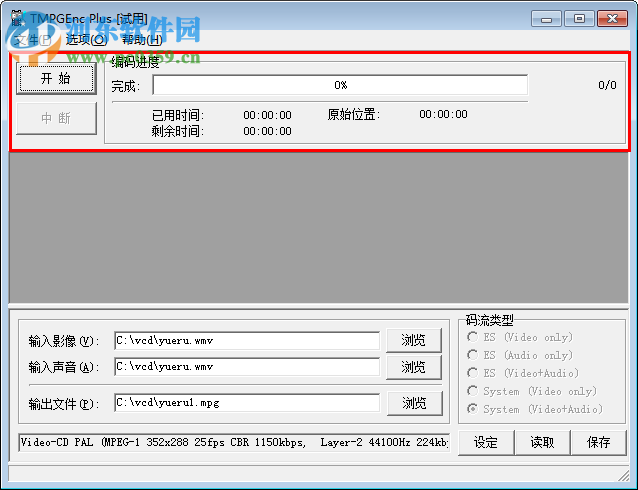The width and height of the screenshot is (638, 490).
Task: Open the 文件(F) menu
Action: 33,39
